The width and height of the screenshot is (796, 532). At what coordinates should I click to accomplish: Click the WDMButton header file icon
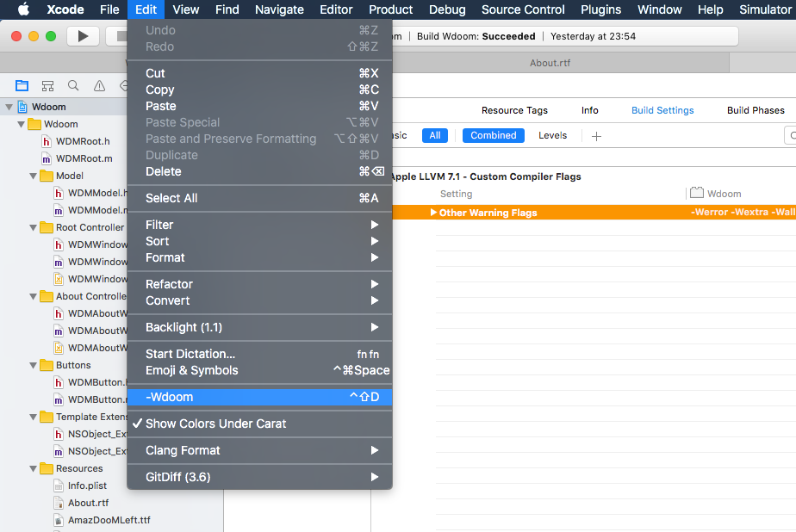coord(59,382)
